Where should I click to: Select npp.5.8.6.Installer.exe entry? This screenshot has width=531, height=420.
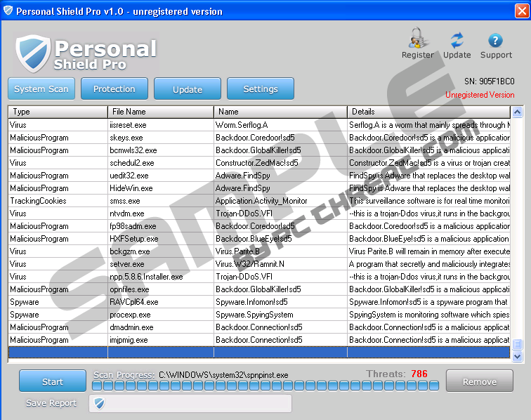(x=259, y=277)
